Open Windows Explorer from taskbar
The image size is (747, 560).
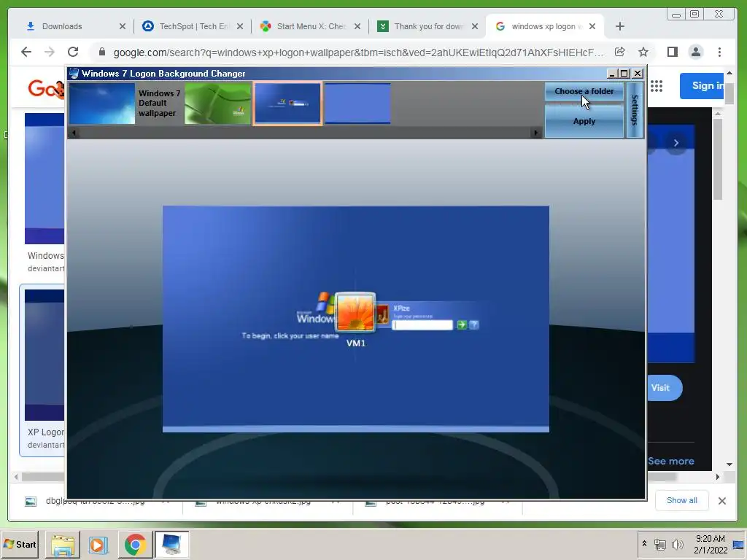click(x=63, y=544)
